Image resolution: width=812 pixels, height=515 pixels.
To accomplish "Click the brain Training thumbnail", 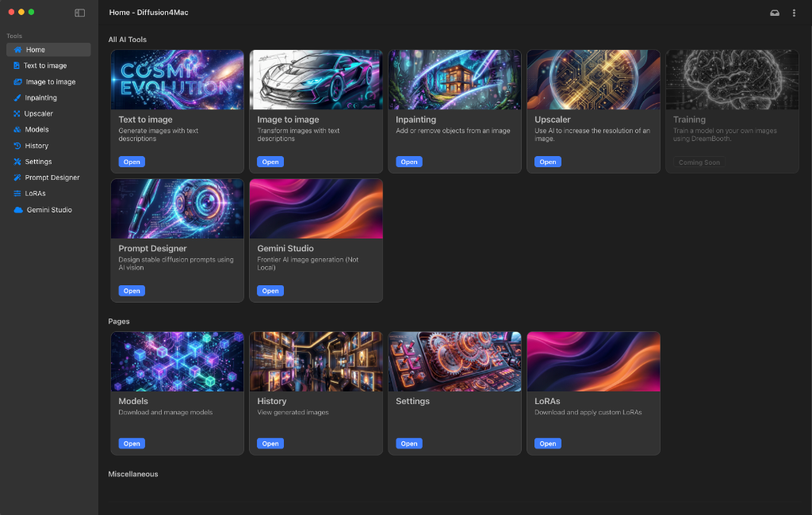I will 732,80.
